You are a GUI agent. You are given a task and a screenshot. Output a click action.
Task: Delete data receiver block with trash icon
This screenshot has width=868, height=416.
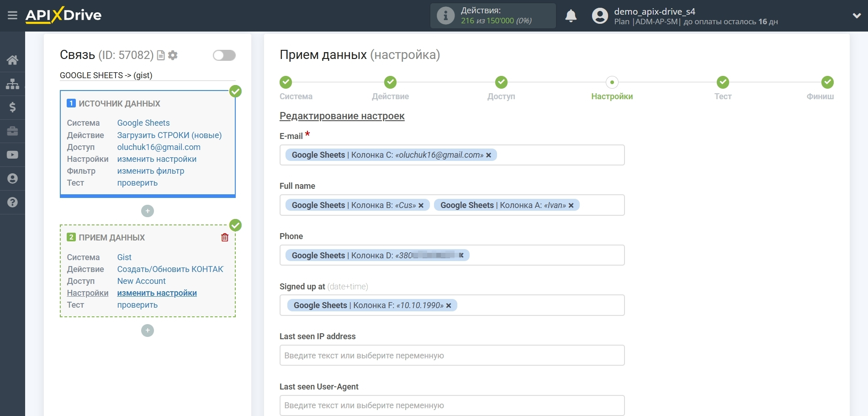[225, 237]
